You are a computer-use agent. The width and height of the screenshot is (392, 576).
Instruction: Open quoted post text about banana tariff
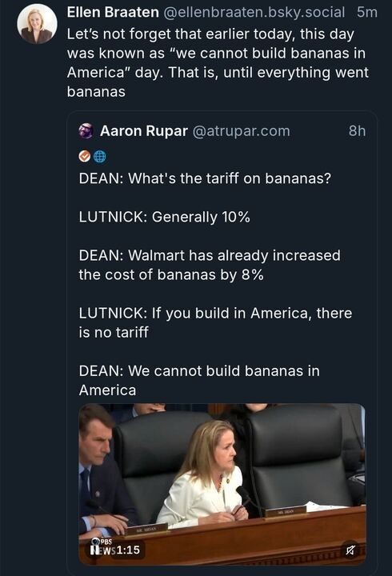[x=215, y=284]
